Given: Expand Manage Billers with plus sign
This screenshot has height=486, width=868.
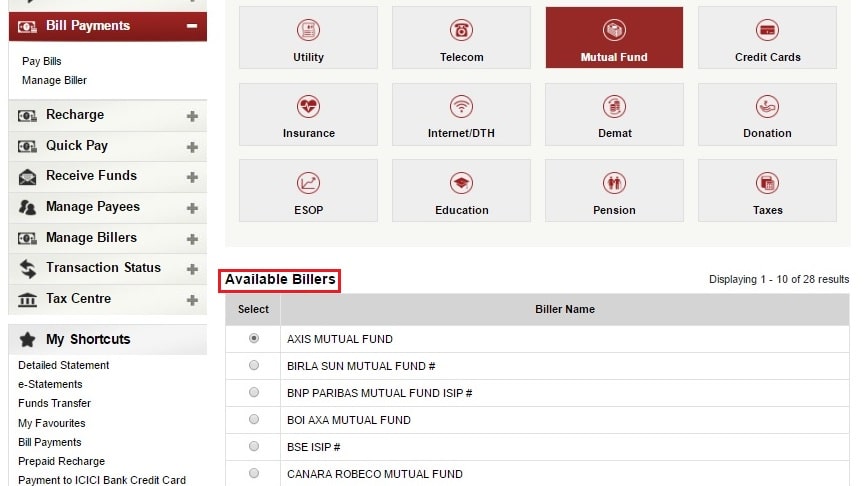Looking at the screenshot, I should click(192, 239).
